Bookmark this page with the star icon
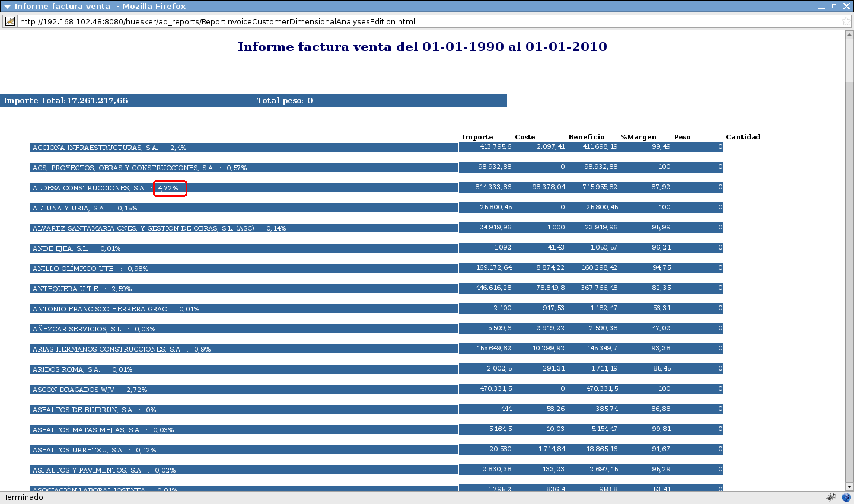854x504 pixels. point(846,21)
